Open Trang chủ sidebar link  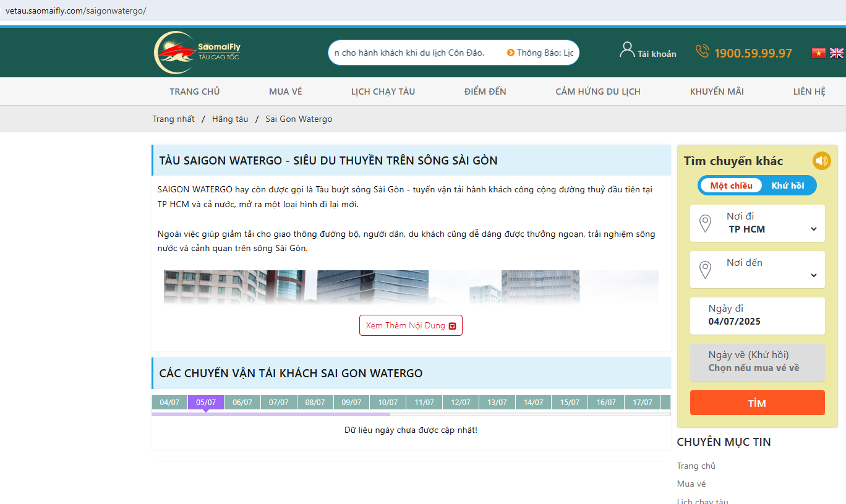point(696,466)
